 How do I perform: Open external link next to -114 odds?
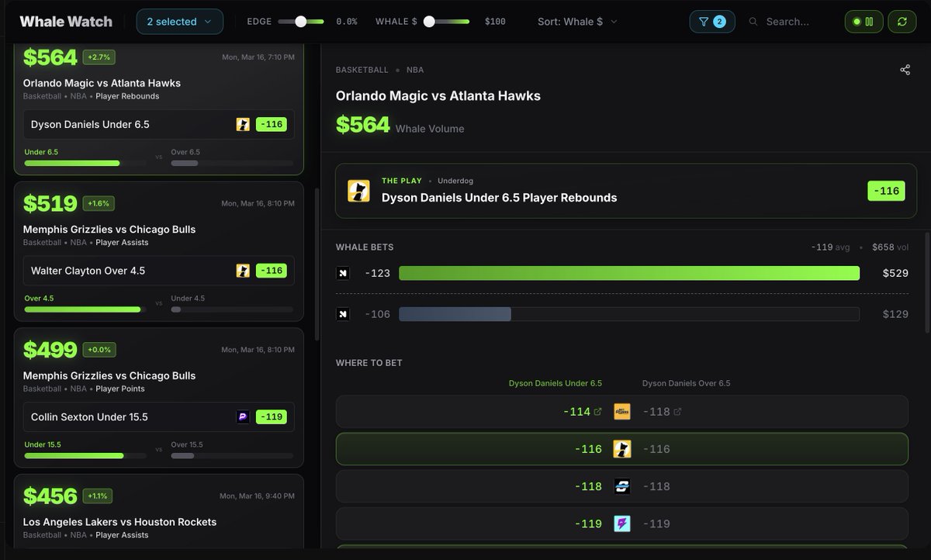pos(597,412)
